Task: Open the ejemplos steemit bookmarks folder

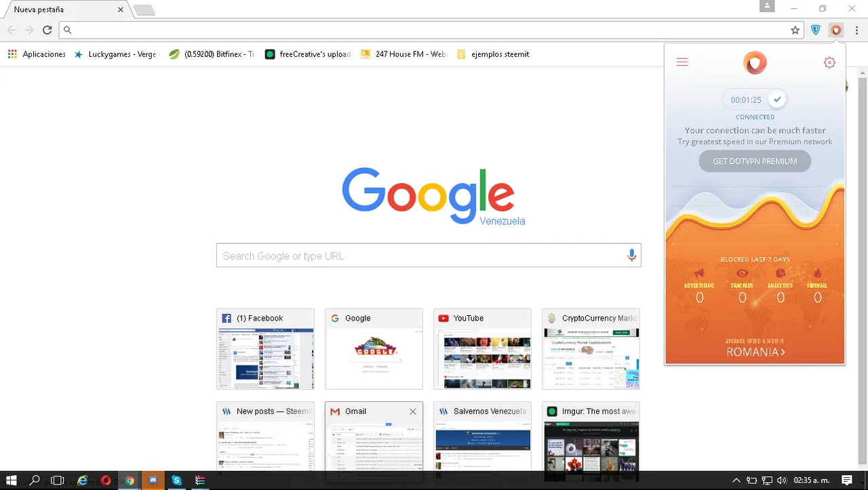Action: [x=493, y=54]
